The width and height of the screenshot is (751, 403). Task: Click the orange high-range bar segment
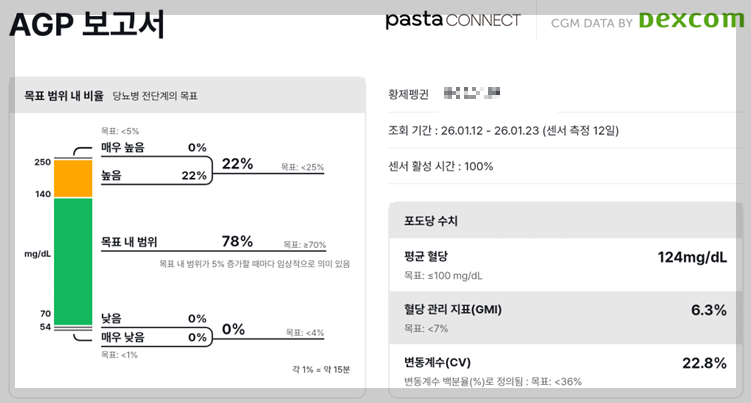coord(73,178)
